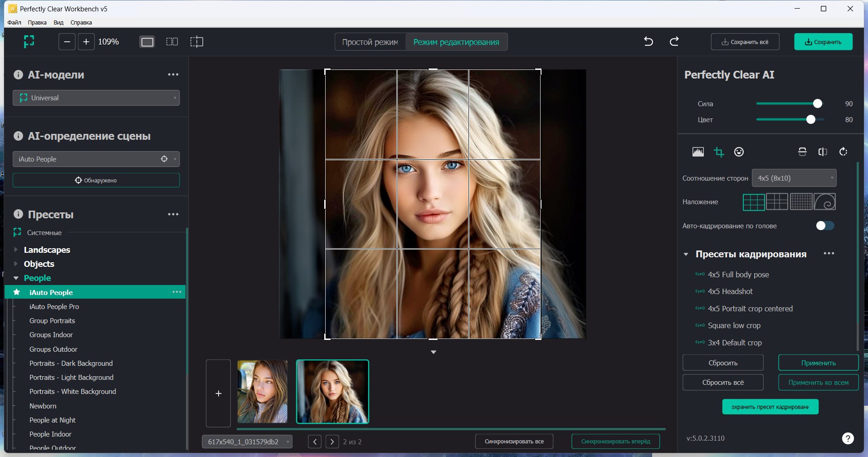Open the Universal AI model dropdown
The image size is (868, 457).
click(96, 98)
